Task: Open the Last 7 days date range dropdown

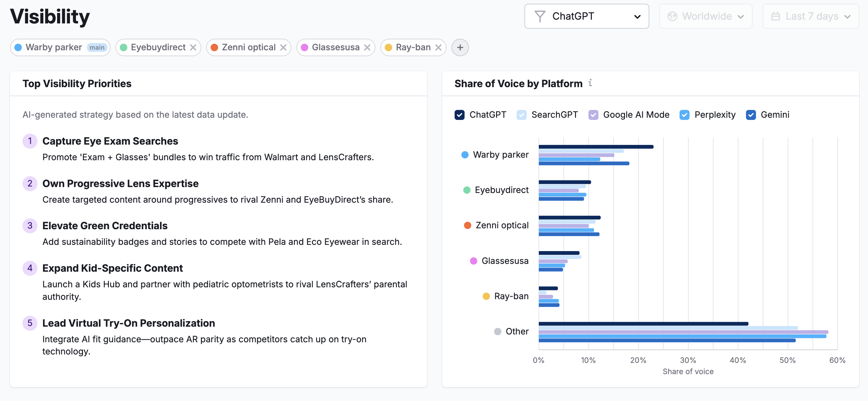Action: pyautogui.click(x=810, y=16)
